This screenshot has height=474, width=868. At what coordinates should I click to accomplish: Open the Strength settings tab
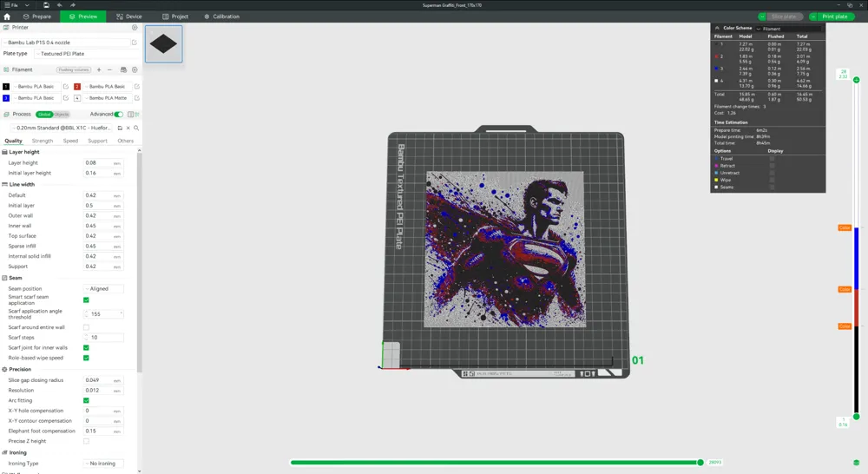43,141
